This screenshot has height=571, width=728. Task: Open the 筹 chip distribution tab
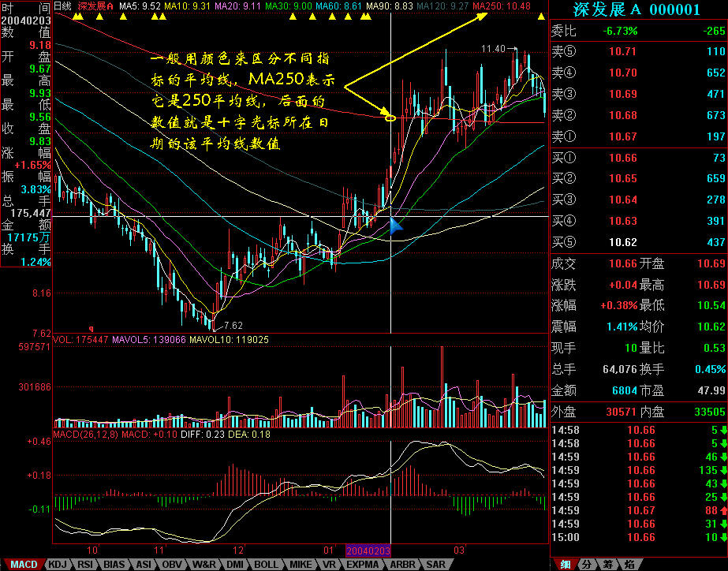(x=607, y=565)
